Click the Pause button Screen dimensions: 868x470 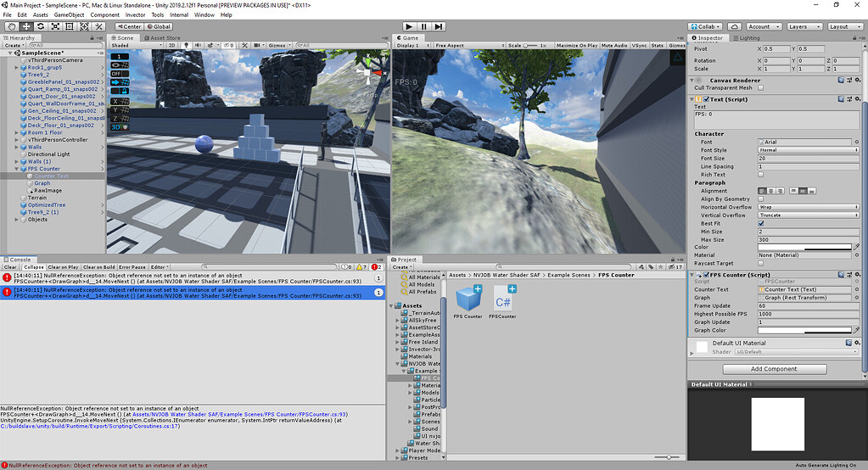[424, 27]
